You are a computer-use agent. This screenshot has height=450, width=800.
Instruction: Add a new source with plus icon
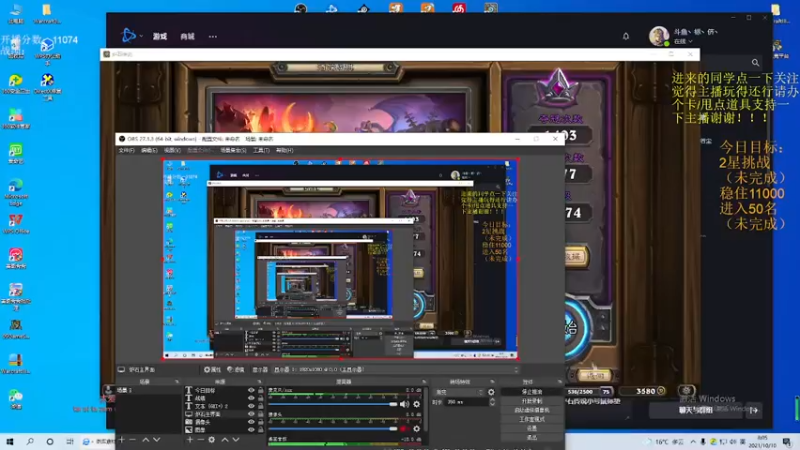click(x=190, y=439)
